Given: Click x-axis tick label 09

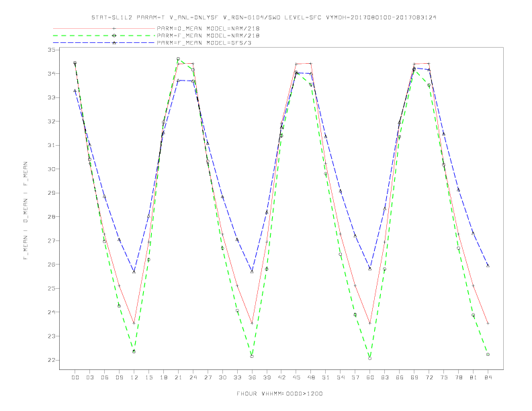Looking at the screenshot, I should [x=119, y=377].
